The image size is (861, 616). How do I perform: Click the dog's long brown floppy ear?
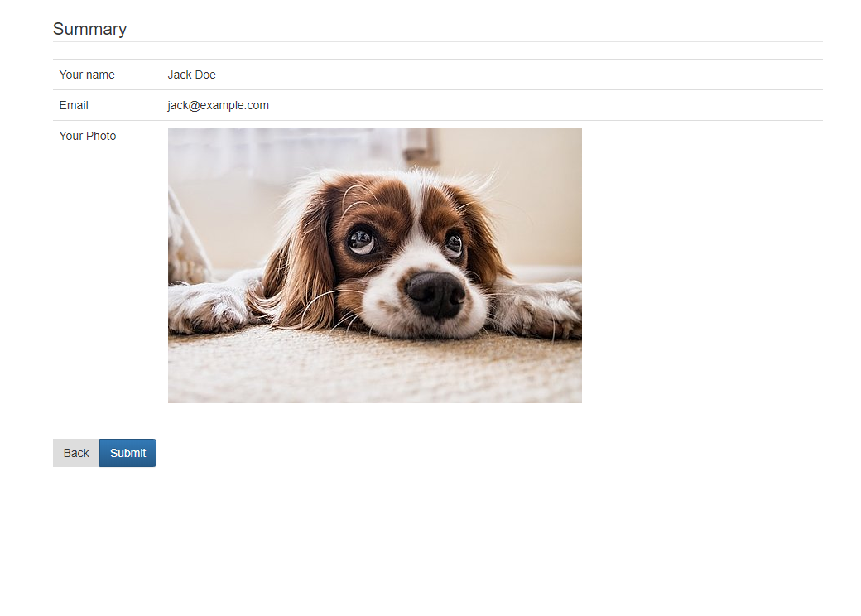pyautogui.click(x=299, y=263)
